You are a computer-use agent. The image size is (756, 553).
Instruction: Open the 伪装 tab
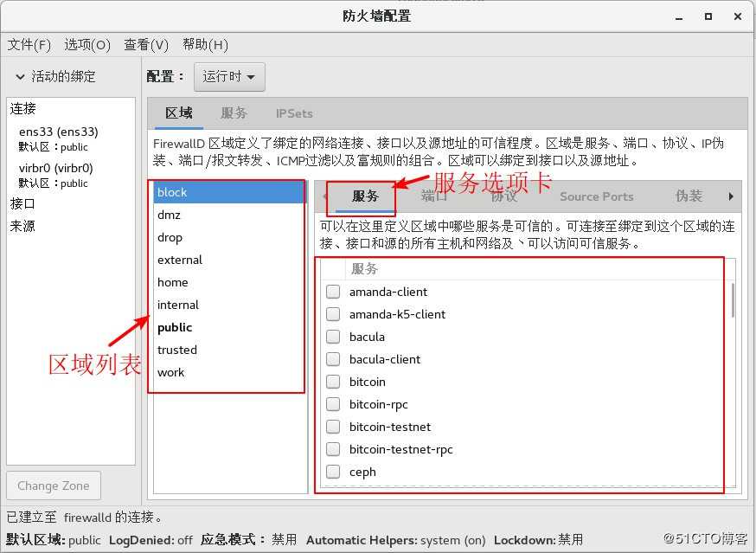689,196
